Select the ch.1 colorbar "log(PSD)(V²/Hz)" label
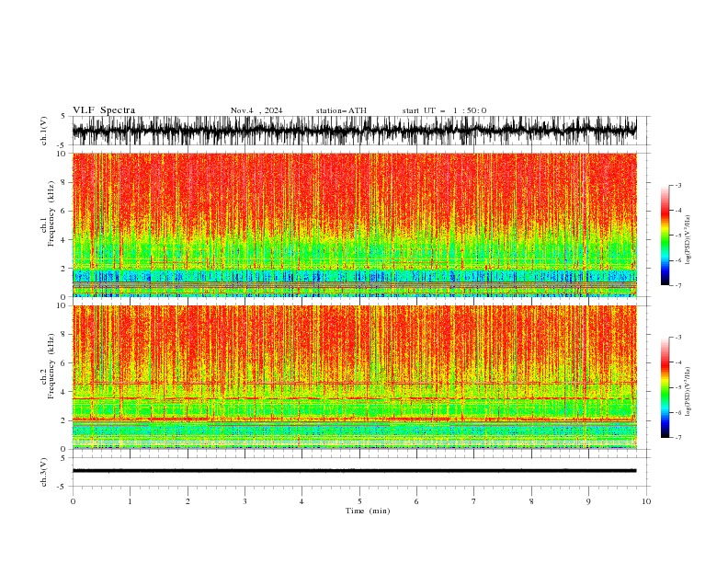Image resolution: width=728 pixels, height=563 pixels. click(x=688, y=240)
